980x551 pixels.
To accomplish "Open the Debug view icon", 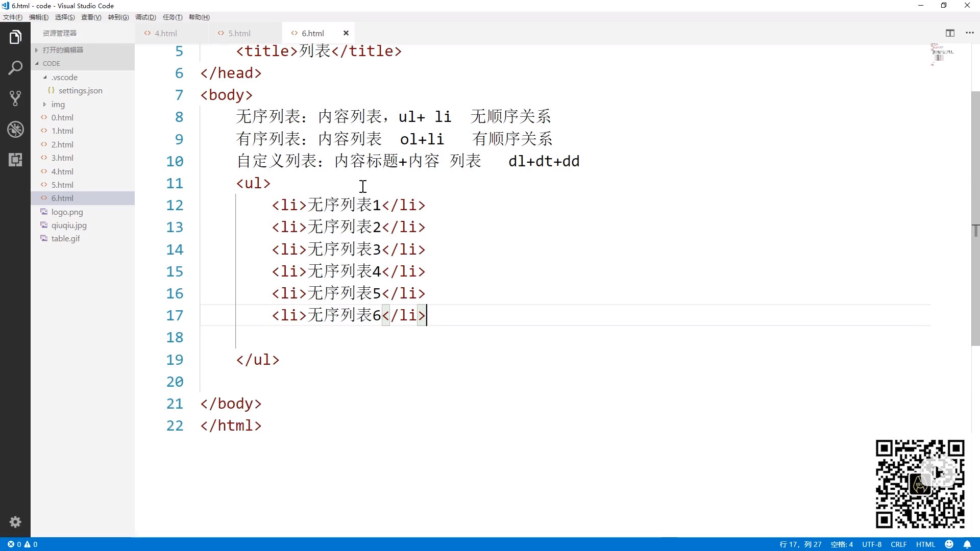I will (15, 129).
